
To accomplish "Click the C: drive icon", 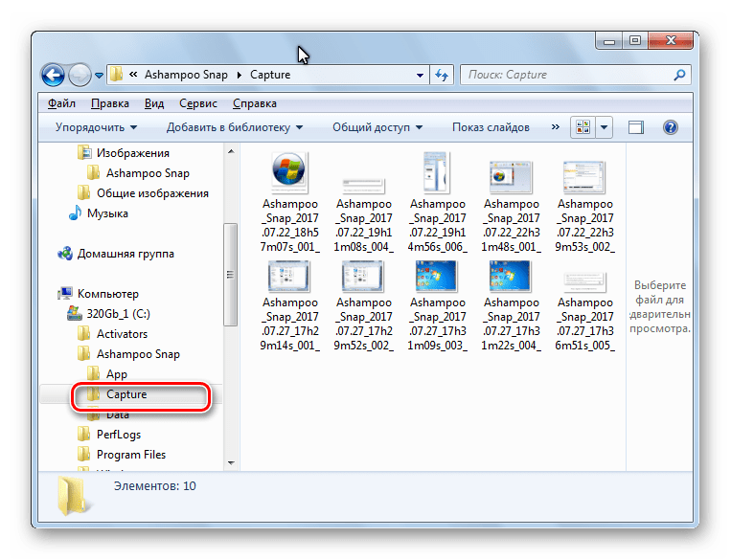I will pos(75,314).
